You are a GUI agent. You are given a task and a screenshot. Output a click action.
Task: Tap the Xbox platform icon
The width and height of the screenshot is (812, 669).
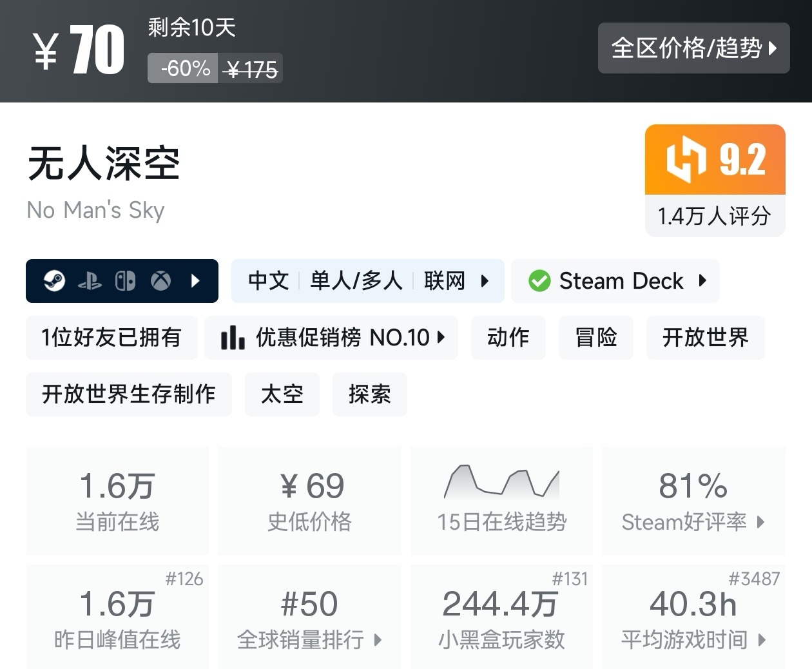[x=160, y=281]
